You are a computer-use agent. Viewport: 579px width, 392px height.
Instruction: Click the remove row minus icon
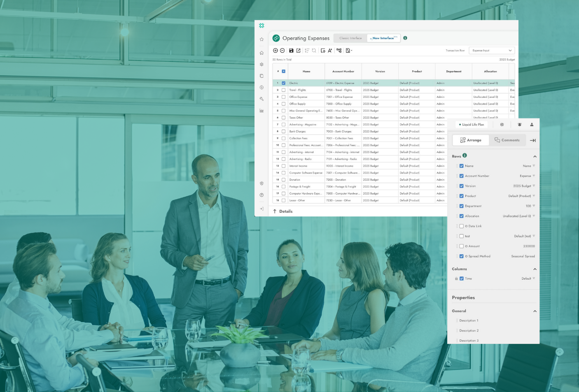coord(282,50)
